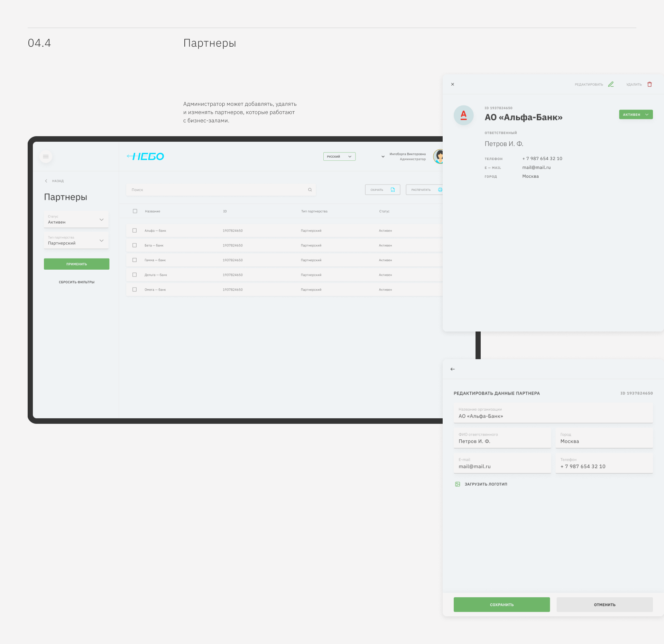The height and width of the screenshot is (644, 664).
Task: Go back with the left arrow in edit panel
Action: pos(452,369)
